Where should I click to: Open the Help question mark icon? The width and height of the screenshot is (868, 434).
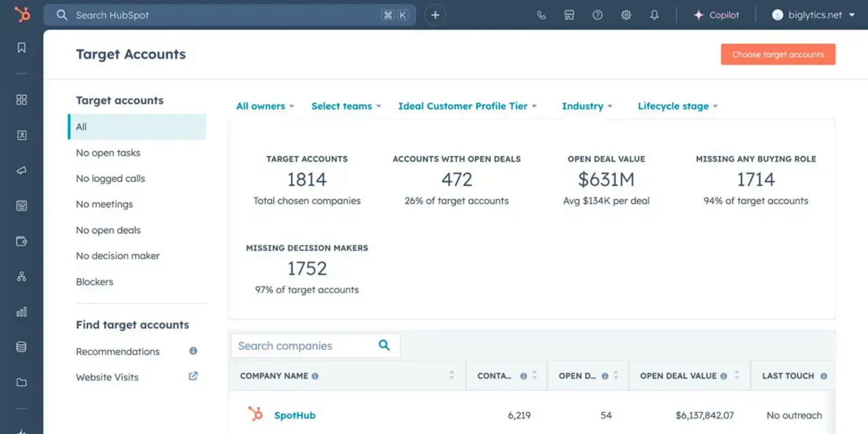597,15
